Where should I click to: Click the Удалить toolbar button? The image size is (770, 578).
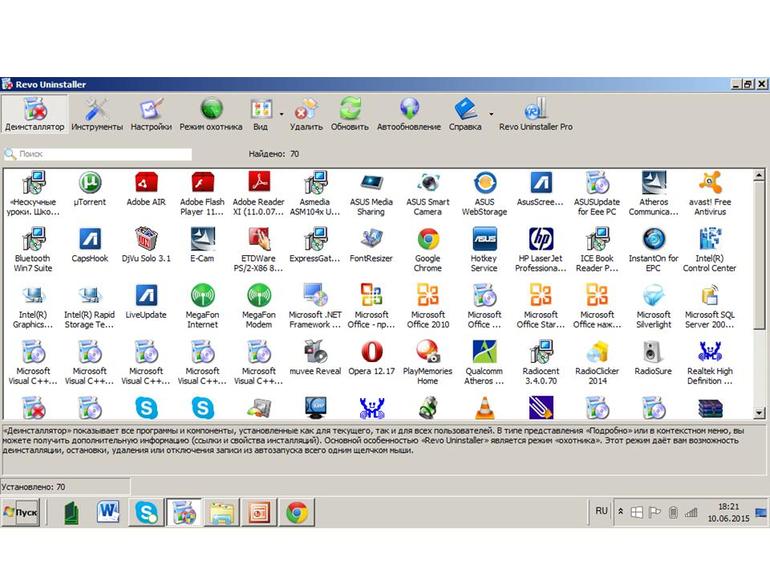tap(305, 115)
